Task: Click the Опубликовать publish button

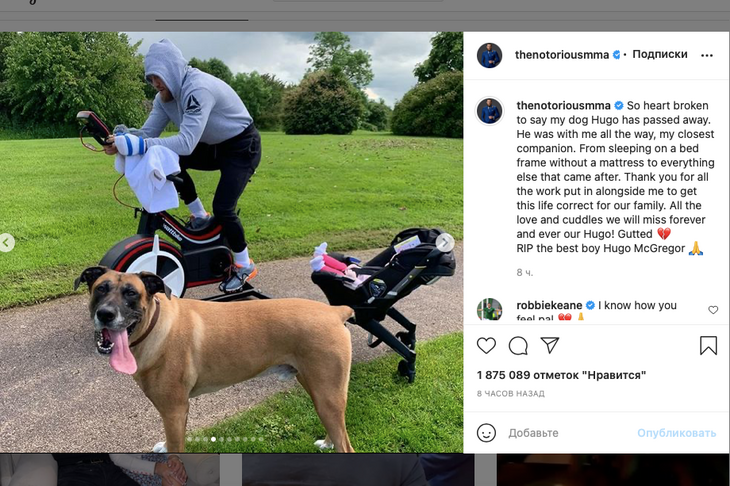Action: 676,433
